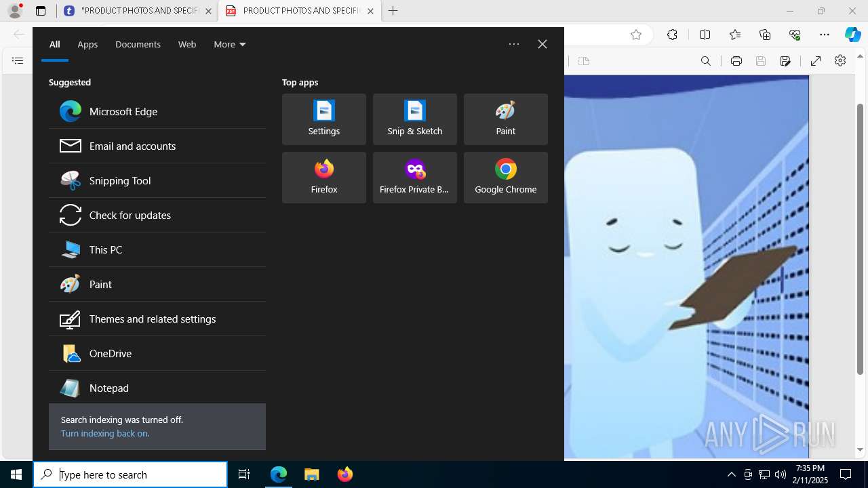Launch Firefox Private Browsing tile

[415, 178]
